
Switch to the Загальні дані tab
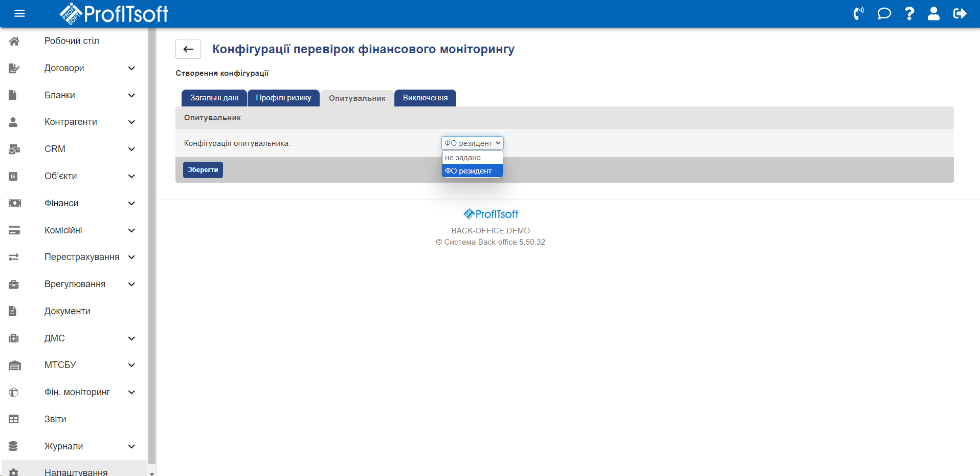pos(214,98)
